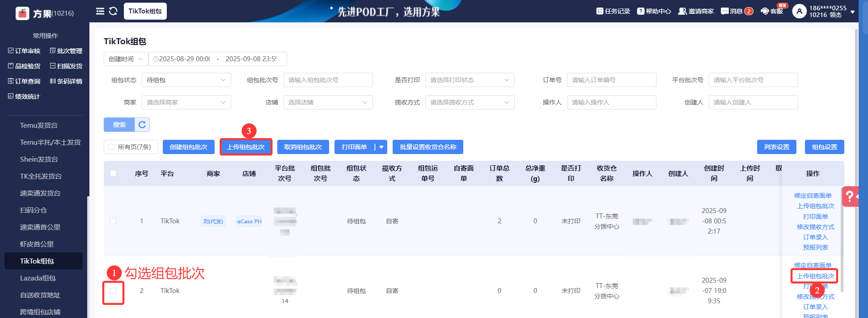Collapse the sidebar with the hamburger icon

click(x=100, y=11)
